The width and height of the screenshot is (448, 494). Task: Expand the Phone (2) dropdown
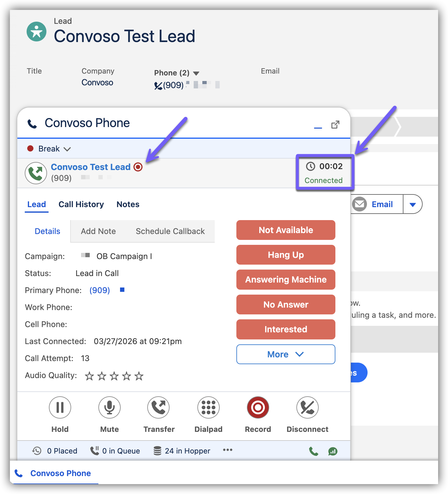196,73
